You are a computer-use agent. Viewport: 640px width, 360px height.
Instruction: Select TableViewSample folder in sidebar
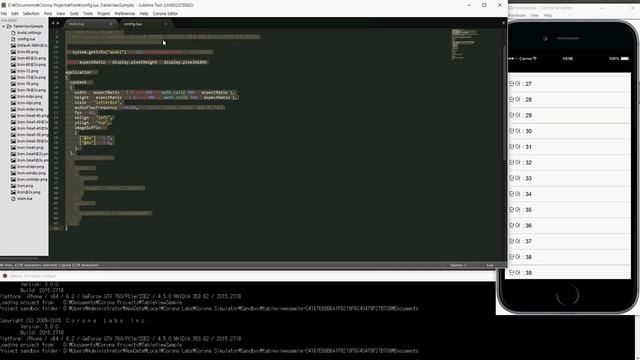(28, 26)
